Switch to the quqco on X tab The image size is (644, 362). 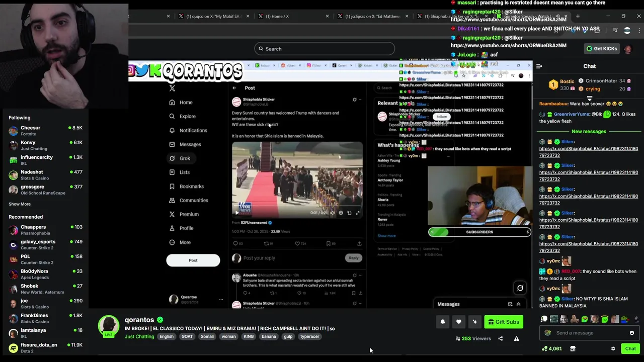(x=213, y=16)
